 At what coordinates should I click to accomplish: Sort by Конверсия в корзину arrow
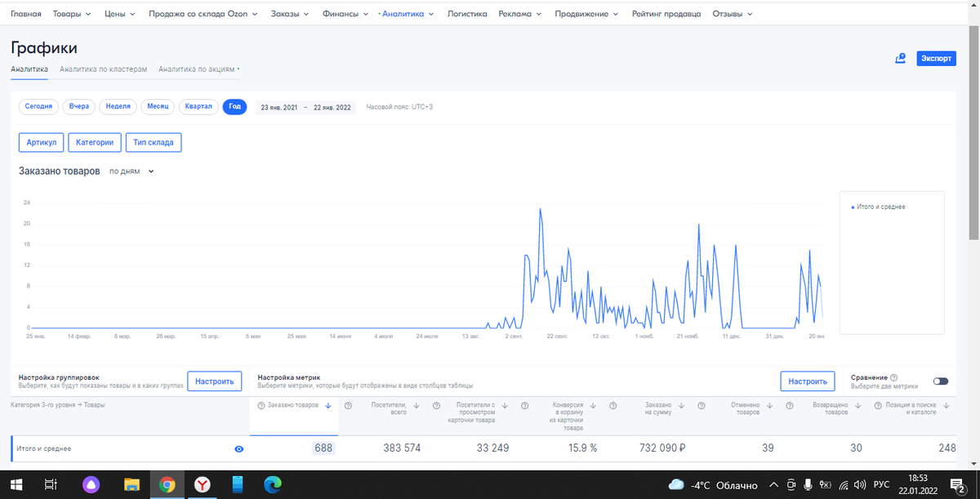pos(593,405)
